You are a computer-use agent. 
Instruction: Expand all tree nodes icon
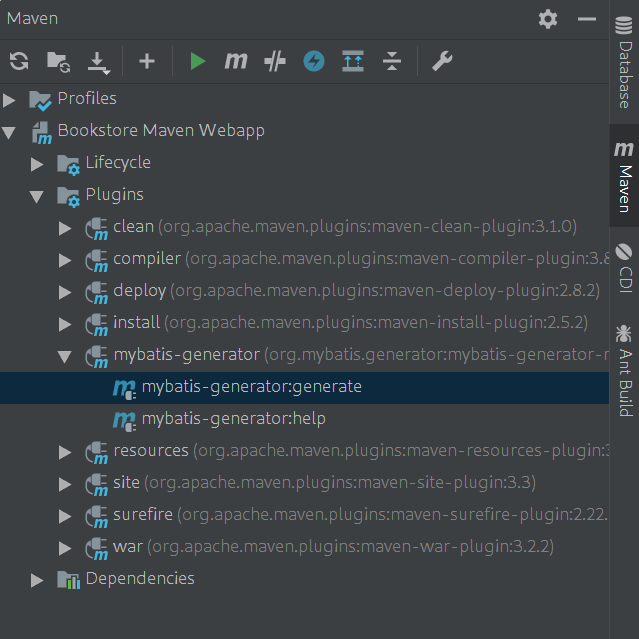353,61
